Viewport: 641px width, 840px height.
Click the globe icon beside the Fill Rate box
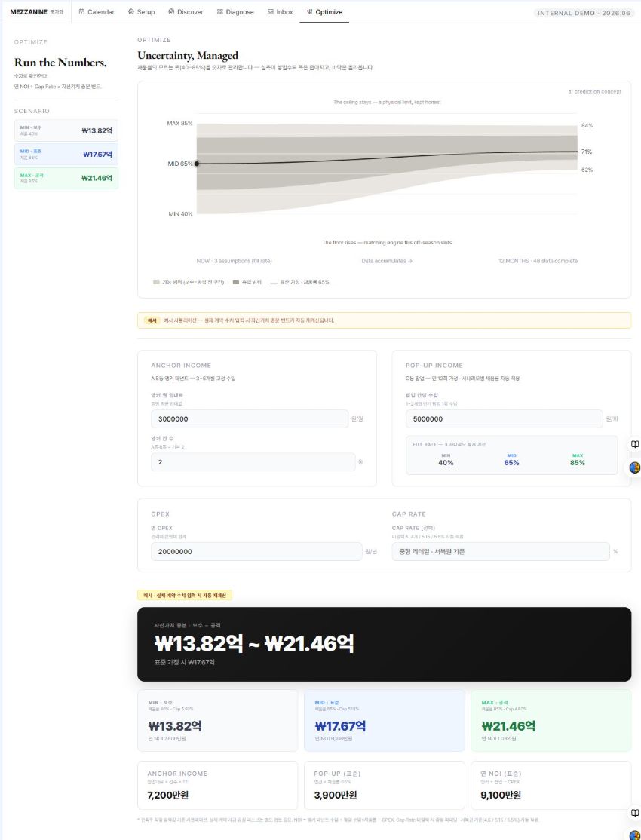click(x=634, y=468)
